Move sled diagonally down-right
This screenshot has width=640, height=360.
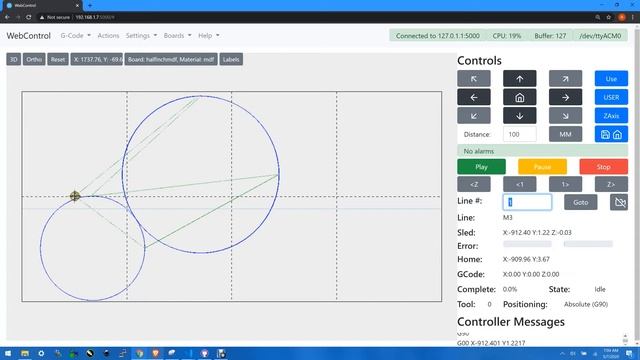pyautogui.click(x=565, y=116)
